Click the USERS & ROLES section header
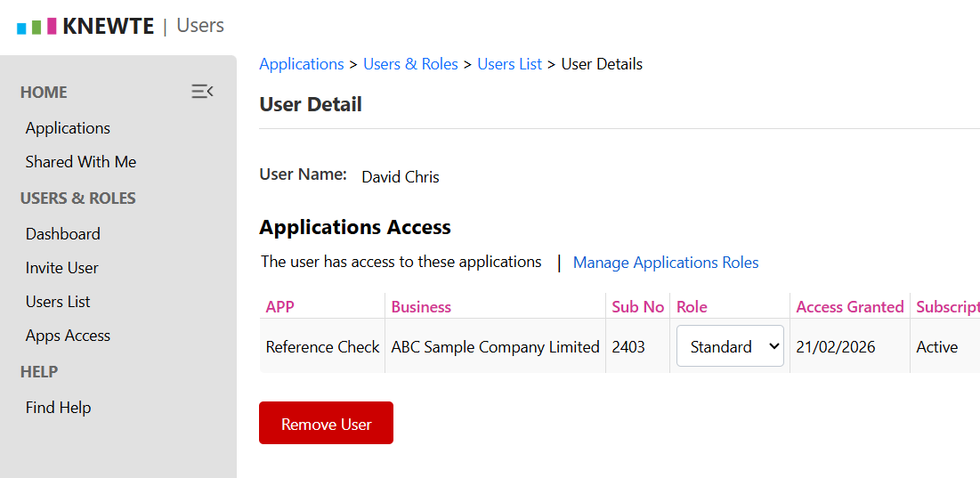 78,198
